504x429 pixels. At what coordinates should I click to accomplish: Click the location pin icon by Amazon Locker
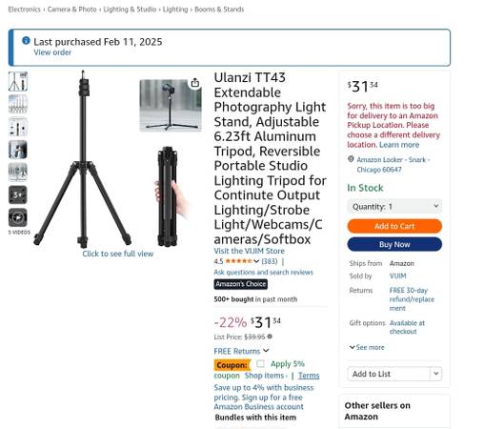click(x=351, y=159)
